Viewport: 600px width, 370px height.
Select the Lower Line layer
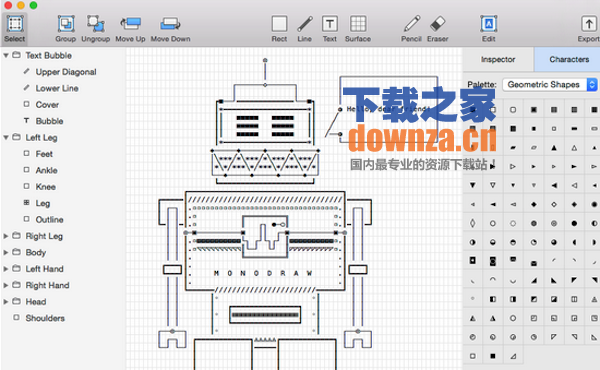click(x=57, y=88)
